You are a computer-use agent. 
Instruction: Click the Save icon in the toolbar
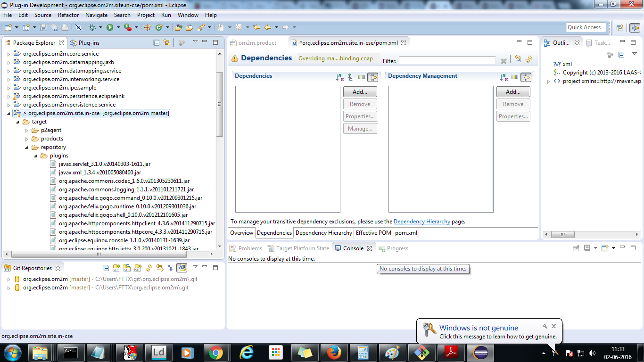(43, 28)
